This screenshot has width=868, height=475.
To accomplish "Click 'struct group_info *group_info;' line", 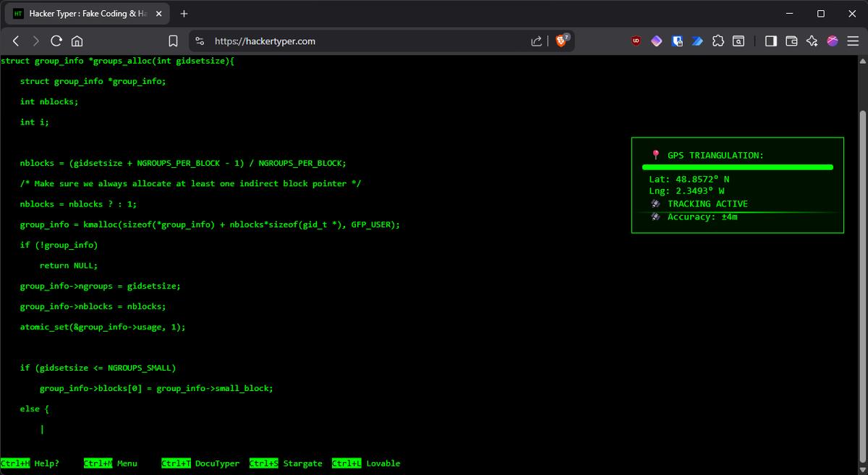I will (x=93, y=82).
